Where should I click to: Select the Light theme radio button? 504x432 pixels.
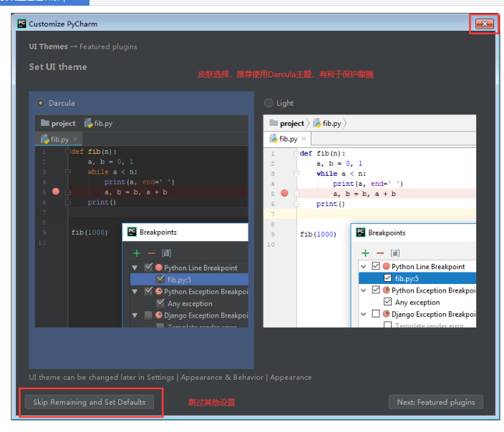click(268, 103)
